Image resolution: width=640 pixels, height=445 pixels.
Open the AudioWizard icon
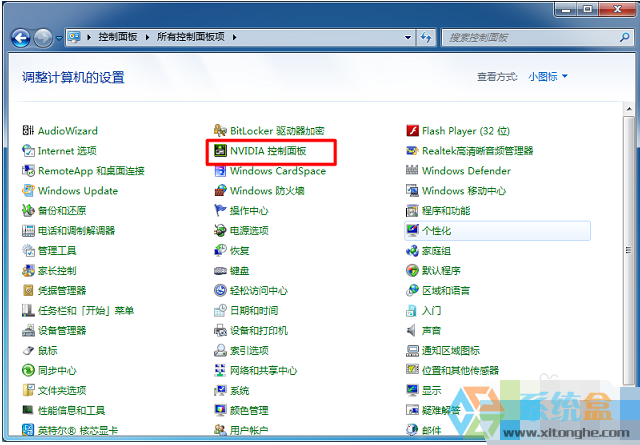point(28,131)
